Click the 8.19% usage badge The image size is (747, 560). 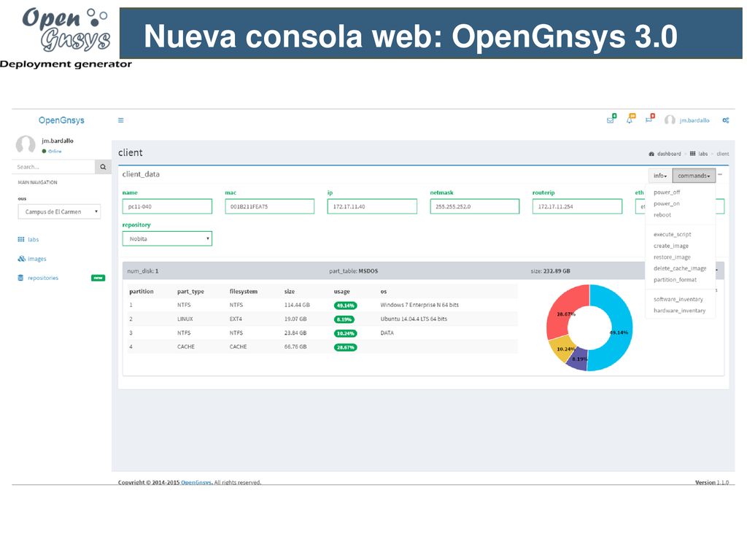click(344, 319)
